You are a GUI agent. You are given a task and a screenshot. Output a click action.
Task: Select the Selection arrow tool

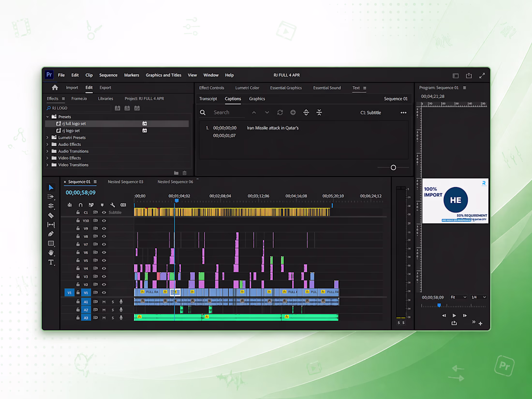coord(51,187)
